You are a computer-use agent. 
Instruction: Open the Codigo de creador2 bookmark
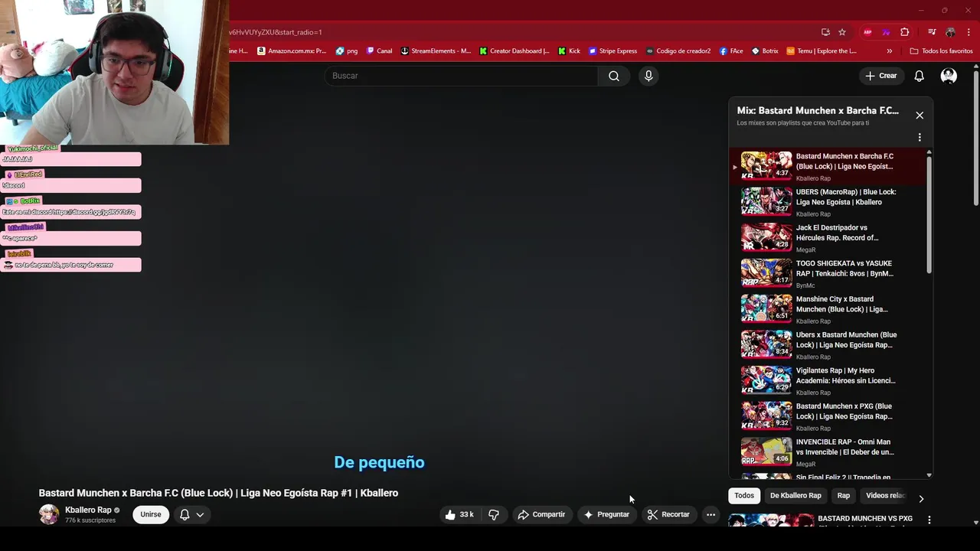click(x=678, y=51)
